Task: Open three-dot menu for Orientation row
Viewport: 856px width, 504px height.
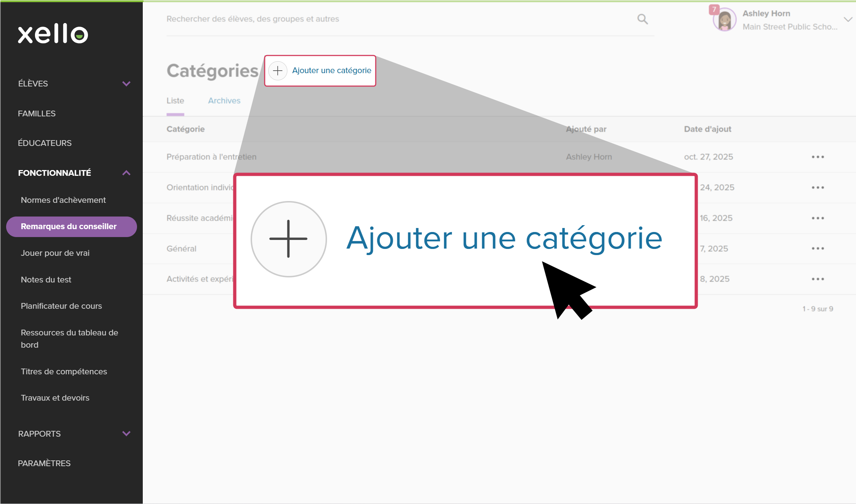Action: click(817, 188)
